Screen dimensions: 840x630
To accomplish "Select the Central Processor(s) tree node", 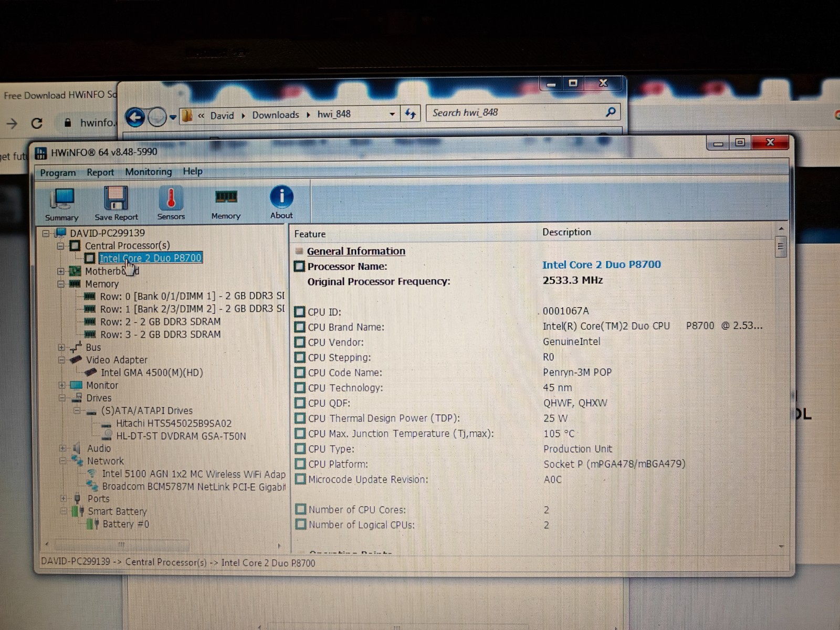I will point(127,245).
